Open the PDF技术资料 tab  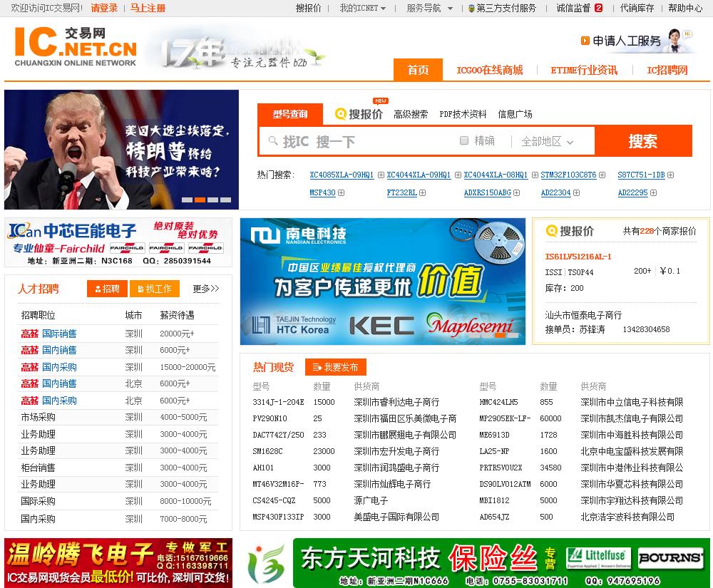(463, 114)
